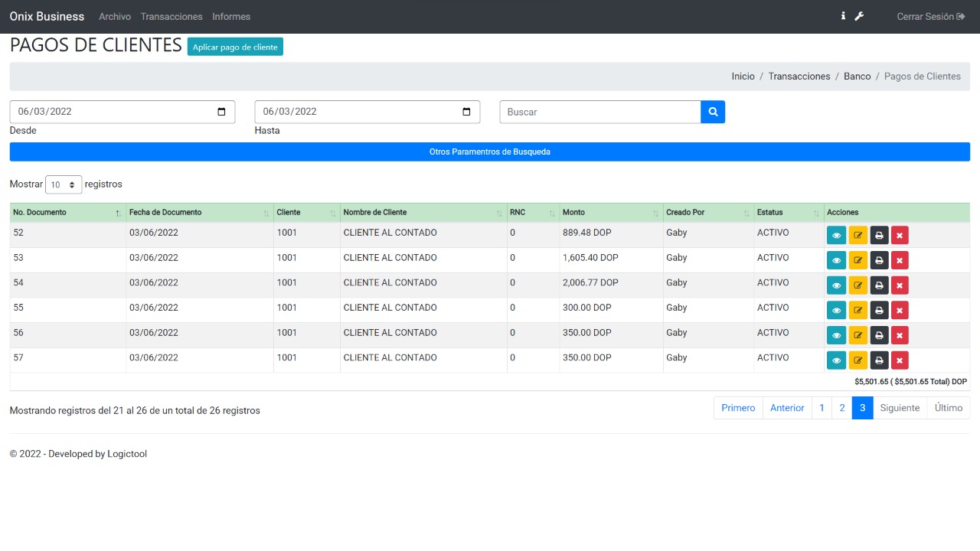
Task: Sort by RNC column
Action: tap(533, 212)
